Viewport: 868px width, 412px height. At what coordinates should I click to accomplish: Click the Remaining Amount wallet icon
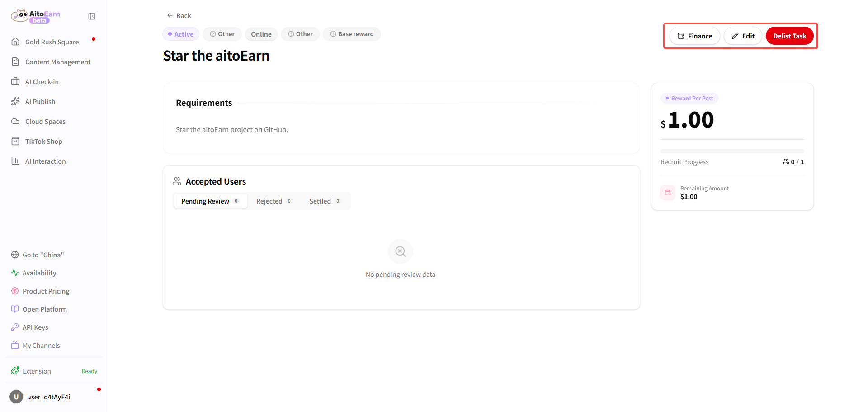tap(668, 193)
